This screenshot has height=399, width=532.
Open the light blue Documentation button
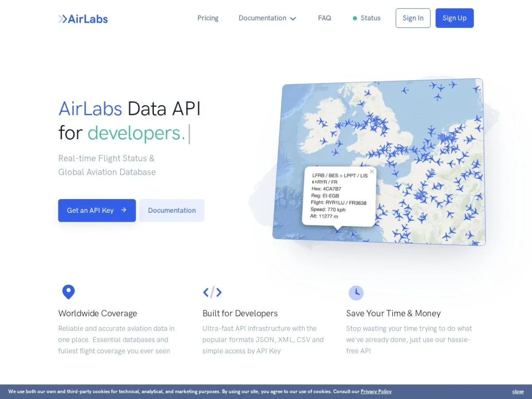point(172,210)
